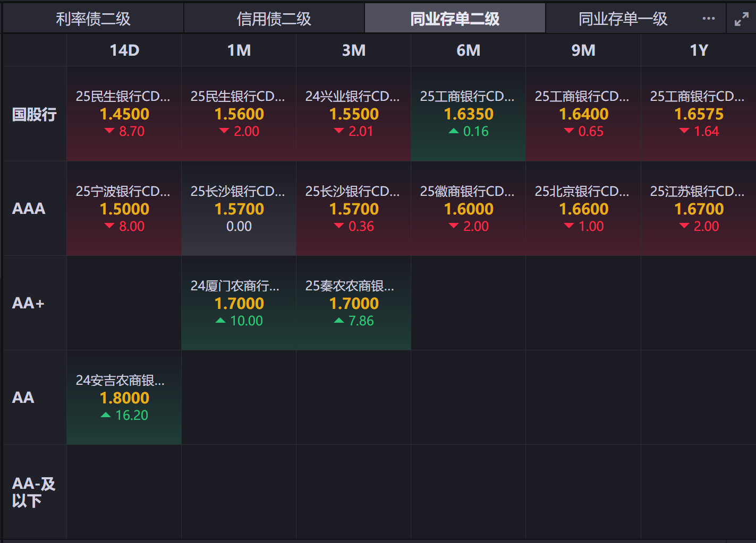Switch to 利率债二级 tab
The height and width of the screenshot is (543, 756).
click(93, 19)
